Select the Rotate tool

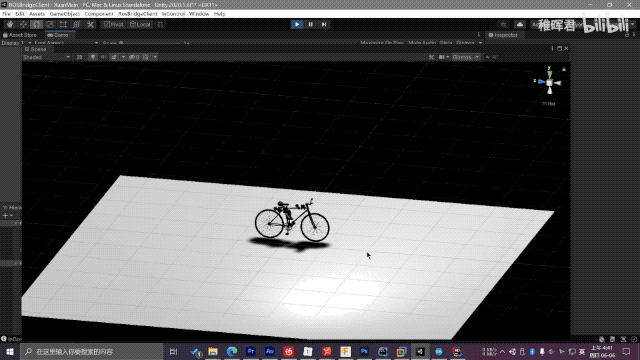(36, 24)
